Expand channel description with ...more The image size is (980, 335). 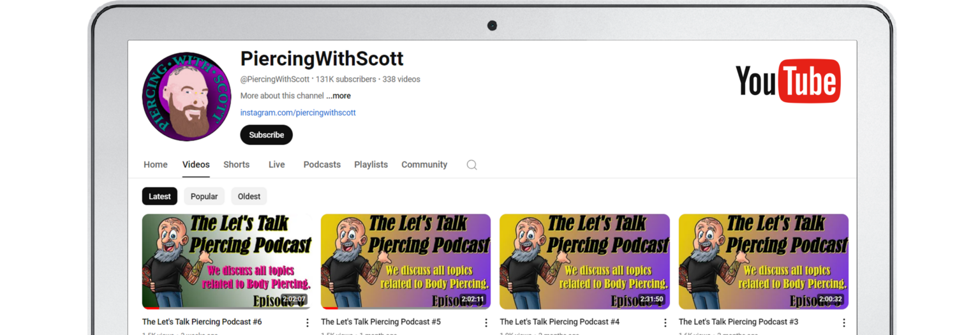coord(338,96)
